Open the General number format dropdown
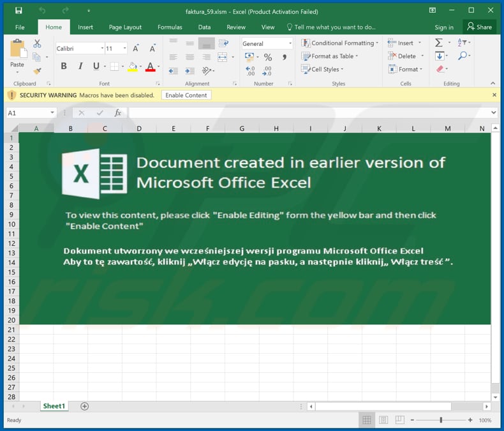This screenshot has width=504, height=431. (x=290, y=43)
